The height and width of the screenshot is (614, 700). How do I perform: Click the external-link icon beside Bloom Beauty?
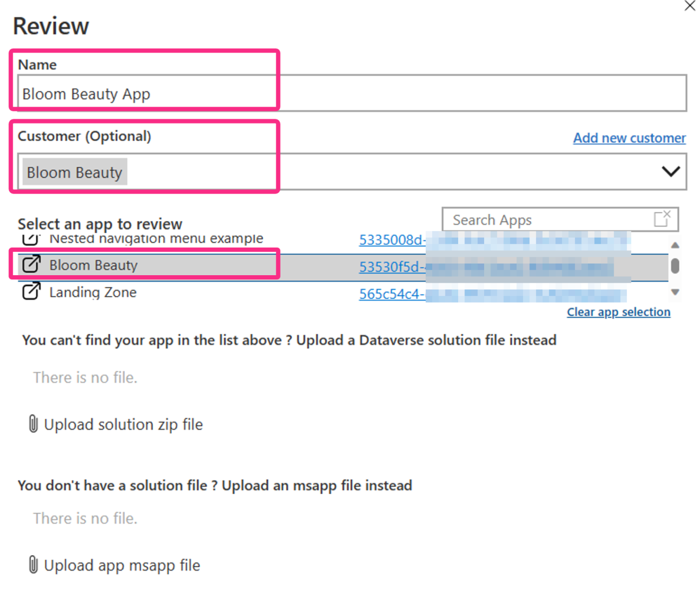coord(31,265)
